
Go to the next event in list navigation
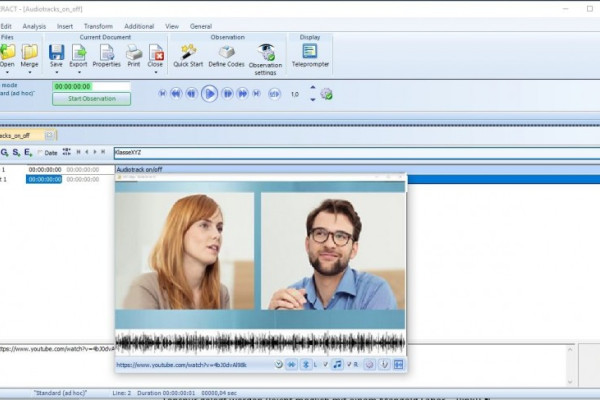pyautogui.click(x=95, y=152)
